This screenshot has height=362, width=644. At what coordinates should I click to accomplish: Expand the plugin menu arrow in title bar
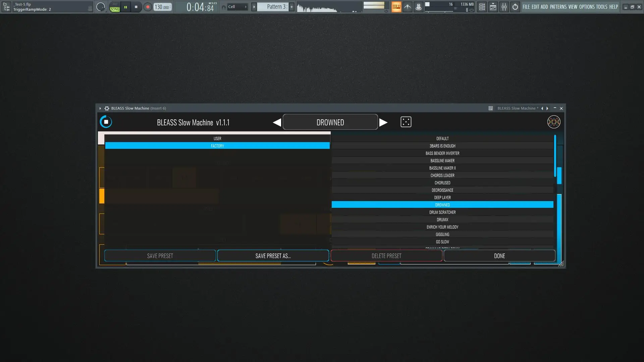click(100, 108)
